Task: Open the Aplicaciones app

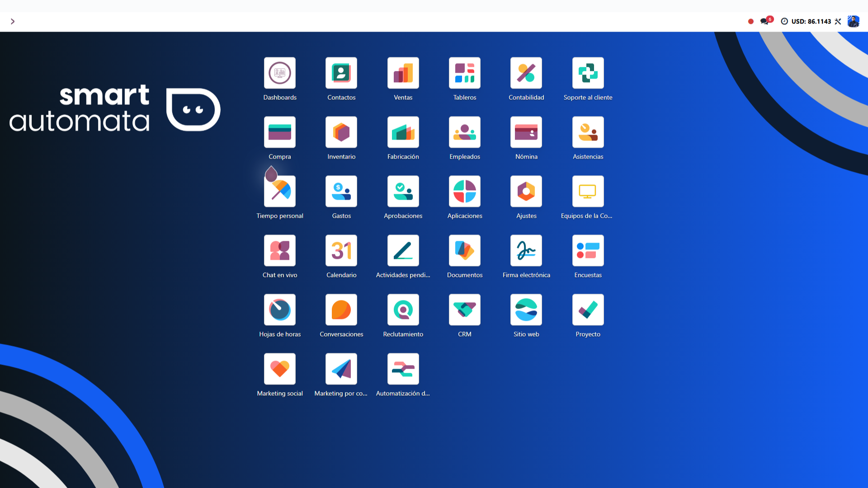Action: (465, 191)
